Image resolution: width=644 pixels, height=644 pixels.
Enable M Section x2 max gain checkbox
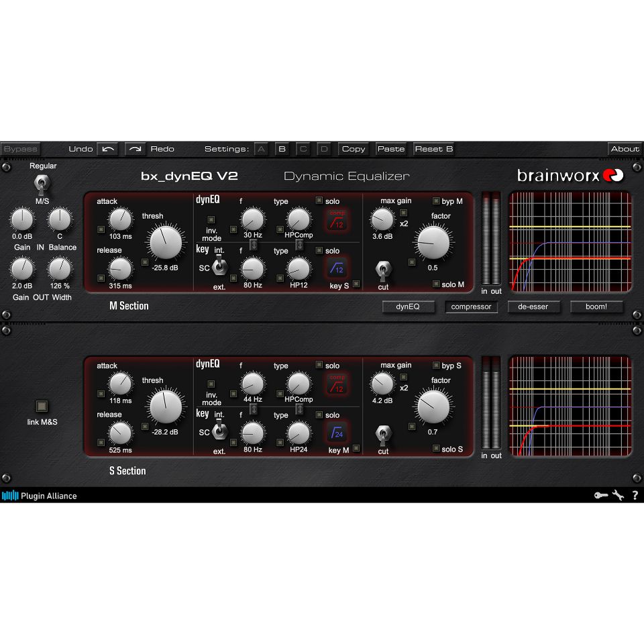point(404,213)
